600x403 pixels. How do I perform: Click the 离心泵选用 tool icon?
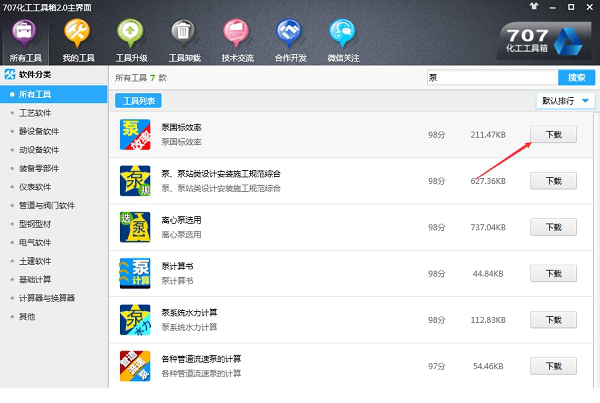coord(135,226)
